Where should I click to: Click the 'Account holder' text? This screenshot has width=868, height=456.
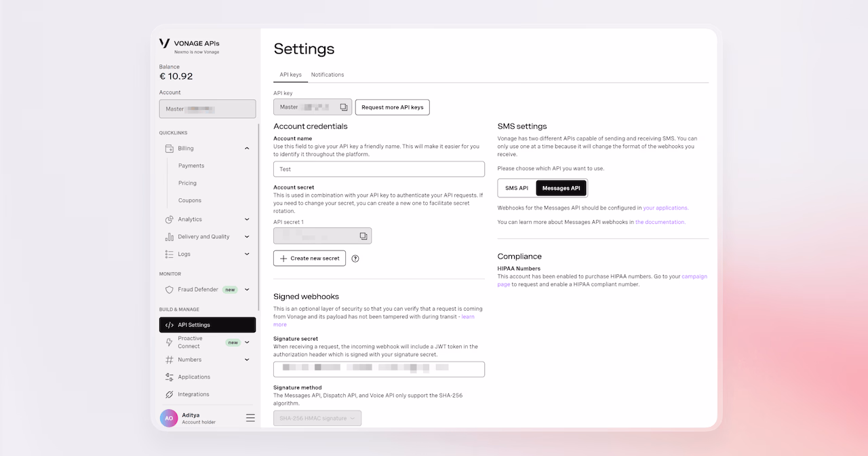199,422
